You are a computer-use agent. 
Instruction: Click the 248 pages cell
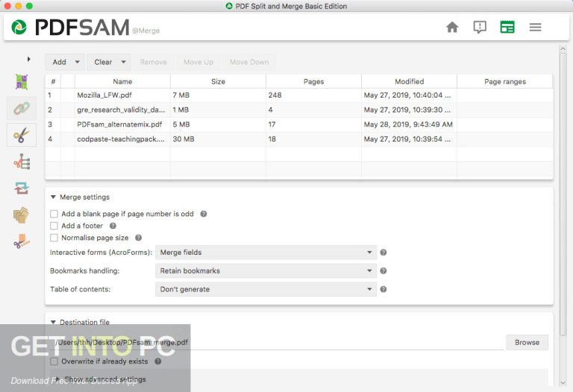coord(313,95)
